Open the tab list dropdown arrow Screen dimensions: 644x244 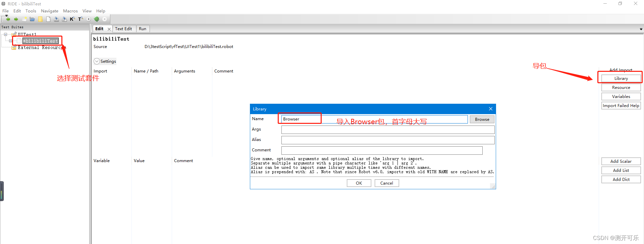pos(641,29)
